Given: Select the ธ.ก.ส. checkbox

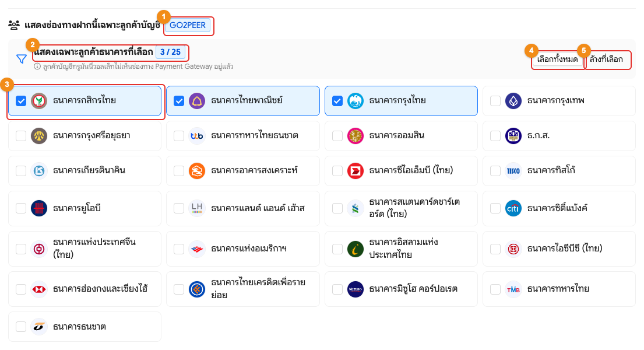Looking at the screenshot, I should [495, 136].
